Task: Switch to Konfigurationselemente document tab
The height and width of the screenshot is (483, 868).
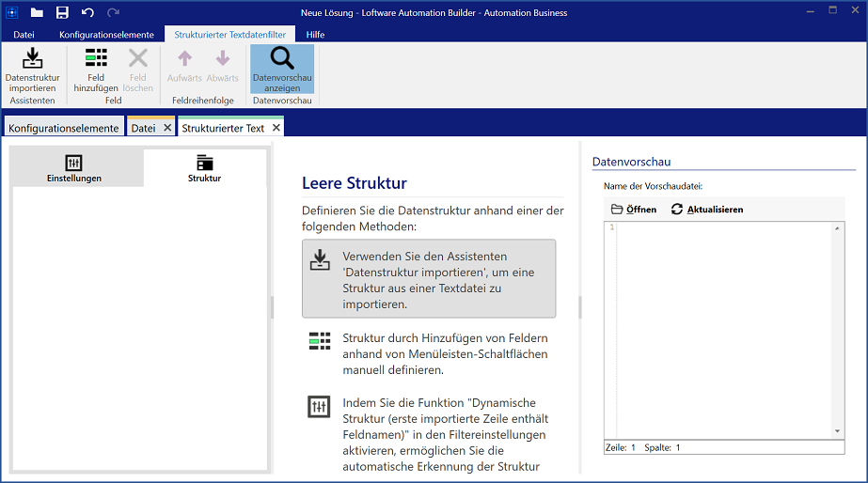Action: click(64, 128)
